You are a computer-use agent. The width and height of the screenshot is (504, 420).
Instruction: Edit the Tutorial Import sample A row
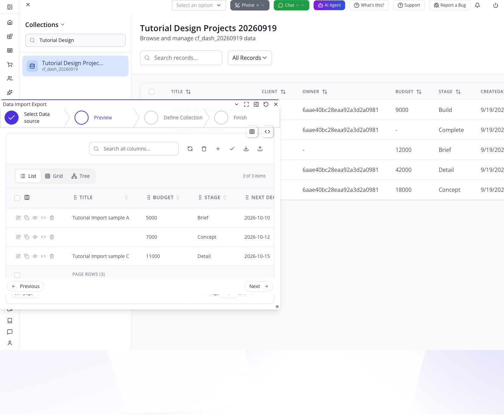click(x=18, y=218)
